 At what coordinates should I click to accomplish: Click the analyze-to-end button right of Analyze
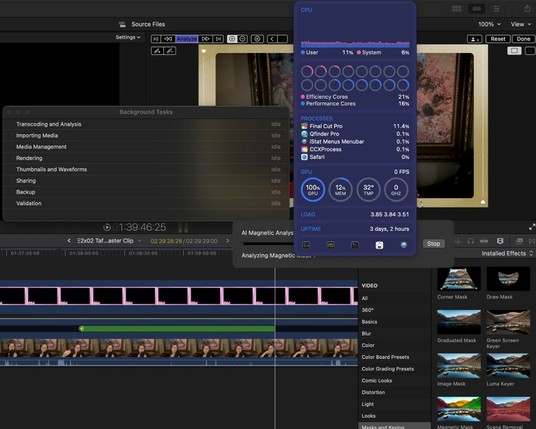tap(218, 39)
